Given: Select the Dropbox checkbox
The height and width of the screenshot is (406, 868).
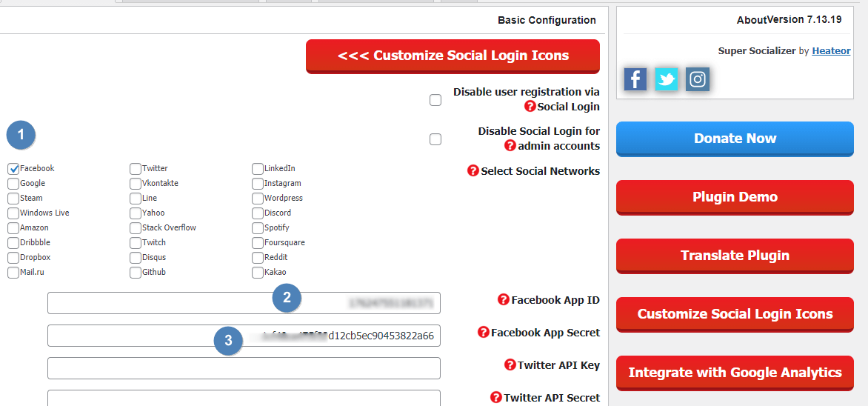Looking at the screenshot, I should point(13,258).
